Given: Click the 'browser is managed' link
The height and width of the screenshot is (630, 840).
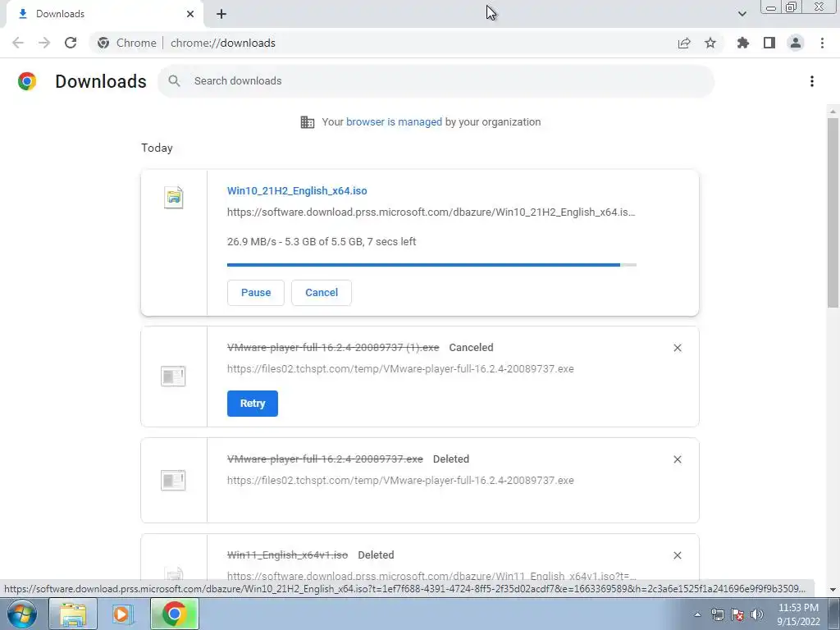Looking at the screenshot, I should pyautogui.click(x=394, y=122).
